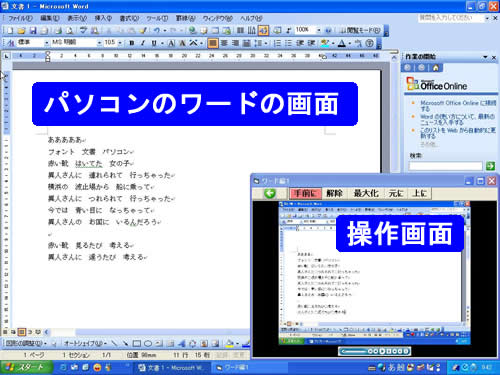Select the Line drawing tool

tap(114, 343)
